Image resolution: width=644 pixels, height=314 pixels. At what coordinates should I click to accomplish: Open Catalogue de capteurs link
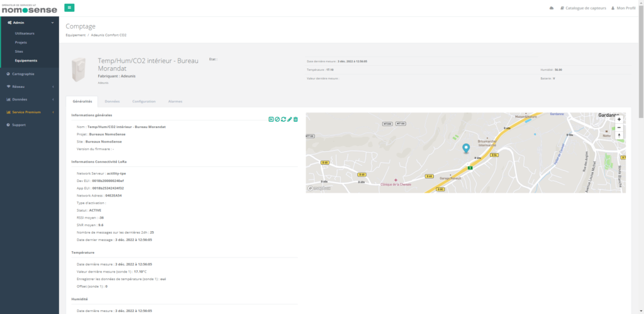click(583, 8)
